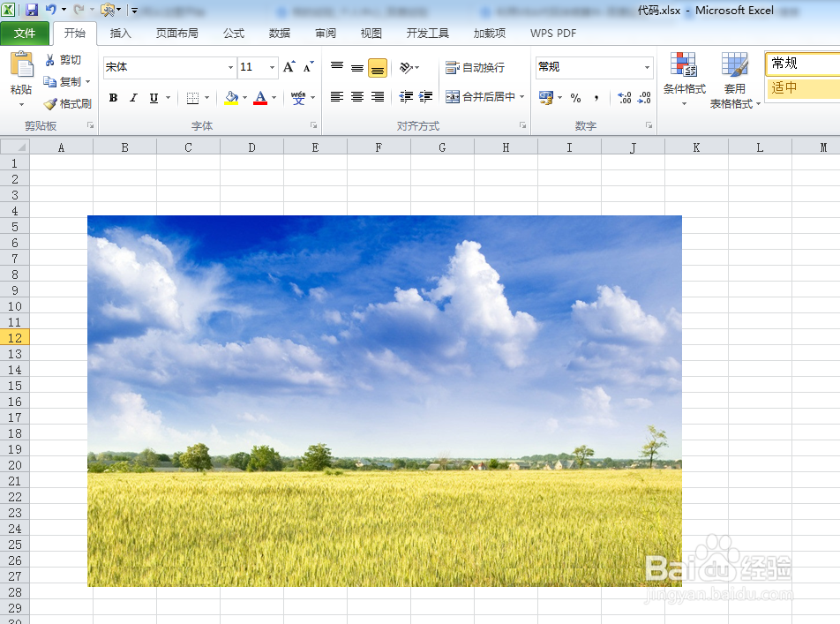Screen dimensions: 840x624
Task: Switch to the 开发工具 (Developer) tab
Action: tap(427, 34)
